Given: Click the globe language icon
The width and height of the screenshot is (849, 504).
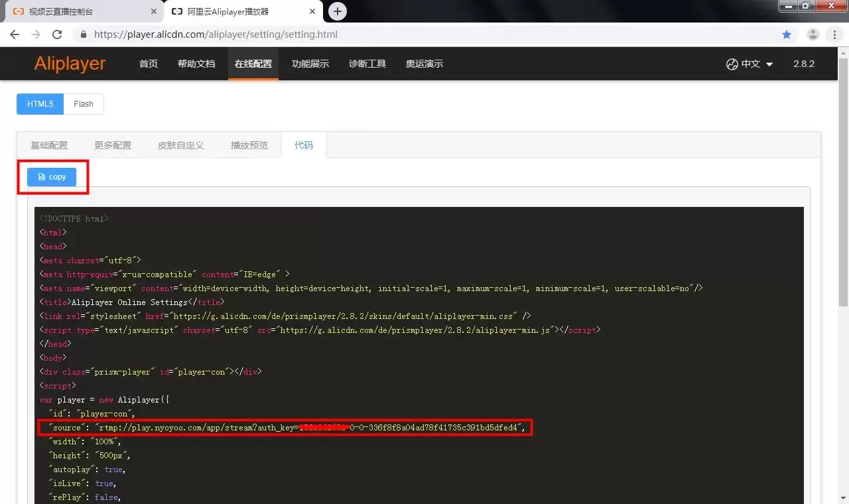Looking at the screenshot, I should point(732,64).
